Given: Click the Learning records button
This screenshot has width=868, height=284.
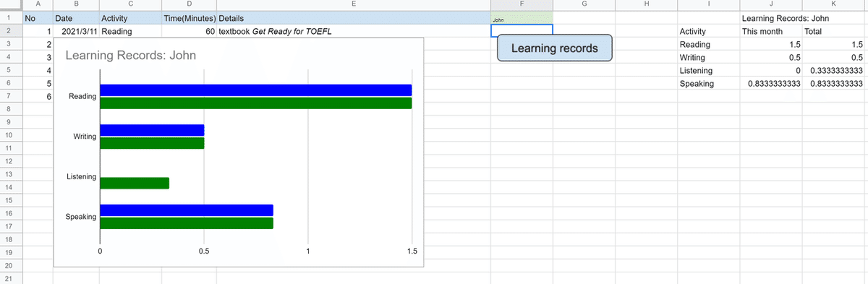Looking at the screenshot, I should (x=555, y=48).
